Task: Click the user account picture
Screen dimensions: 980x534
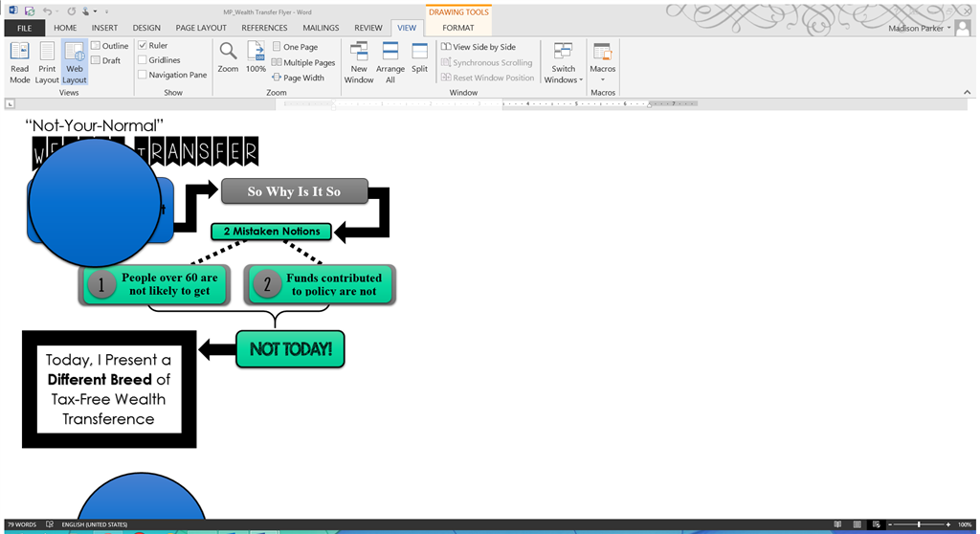Action: [963, 28]
